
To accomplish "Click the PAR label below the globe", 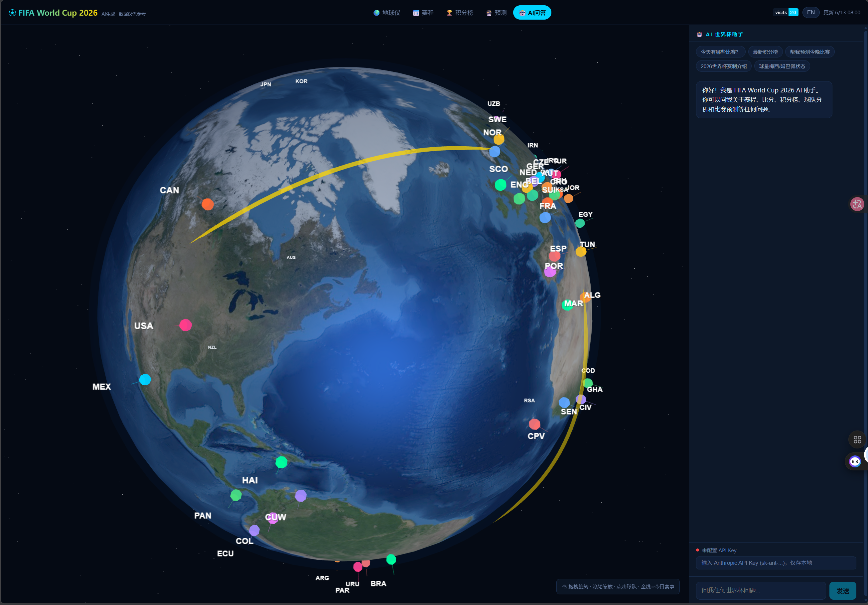I will pyautogui.click(x=343, y=590).
